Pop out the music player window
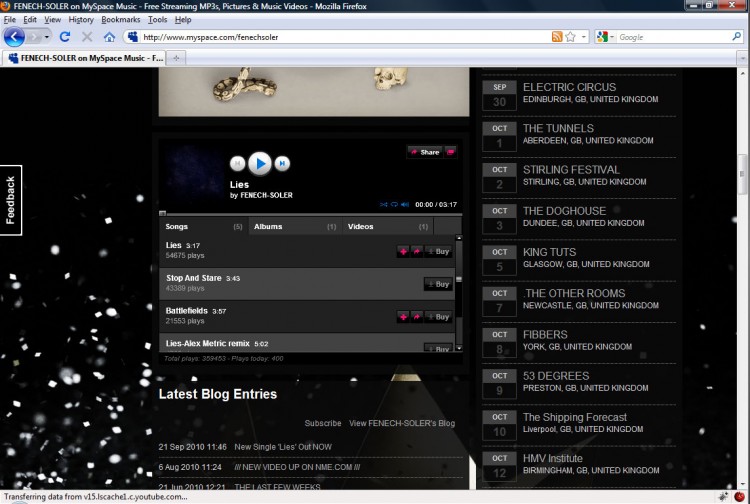Viewport: 750px width, 504px height. 450,152
